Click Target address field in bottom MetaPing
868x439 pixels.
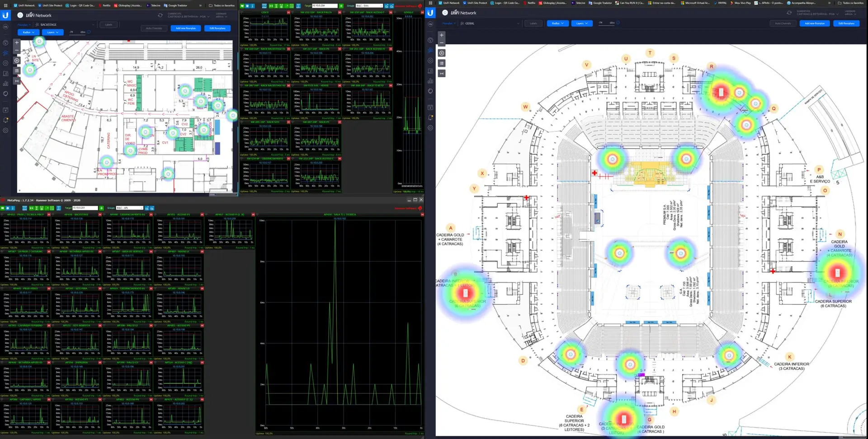coord(85,208)
